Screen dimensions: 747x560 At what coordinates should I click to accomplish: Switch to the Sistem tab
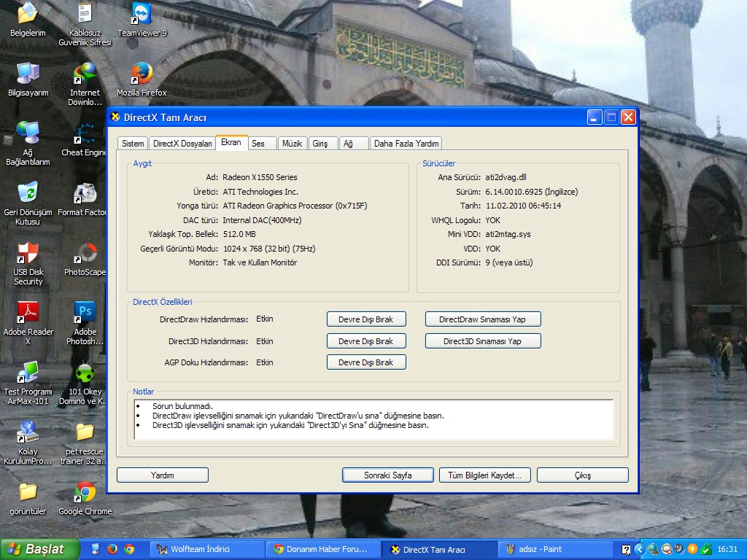pos(133,144)
